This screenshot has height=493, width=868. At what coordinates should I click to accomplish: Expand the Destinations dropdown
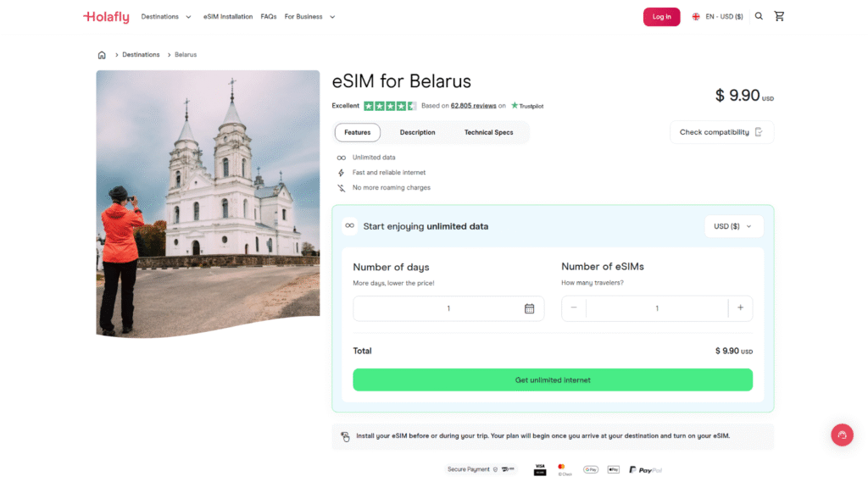(x=166, y=15)
